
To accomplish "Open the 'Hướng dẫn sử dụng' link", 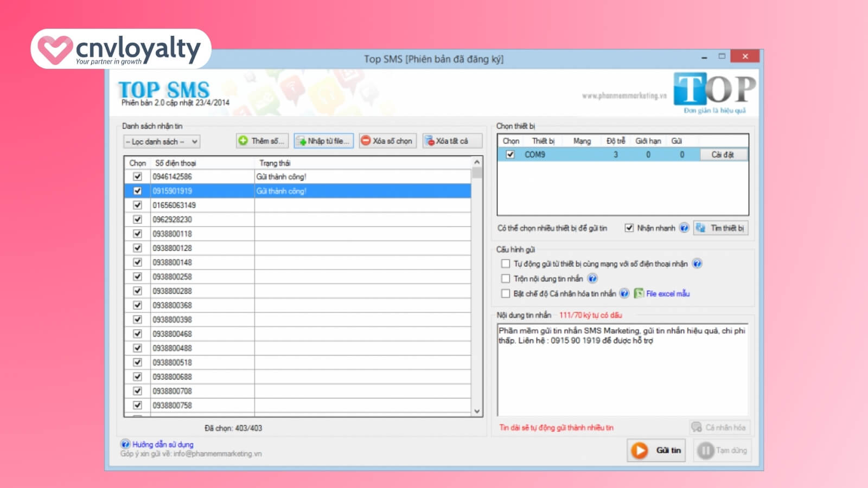I will coord(163,445).
